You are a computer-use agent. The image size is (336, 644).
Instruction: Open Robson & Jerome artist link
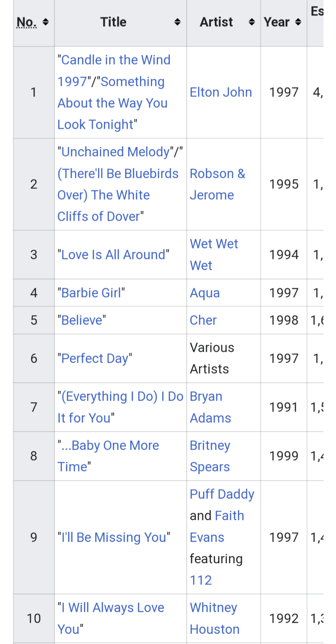click(x=217, y=184)
